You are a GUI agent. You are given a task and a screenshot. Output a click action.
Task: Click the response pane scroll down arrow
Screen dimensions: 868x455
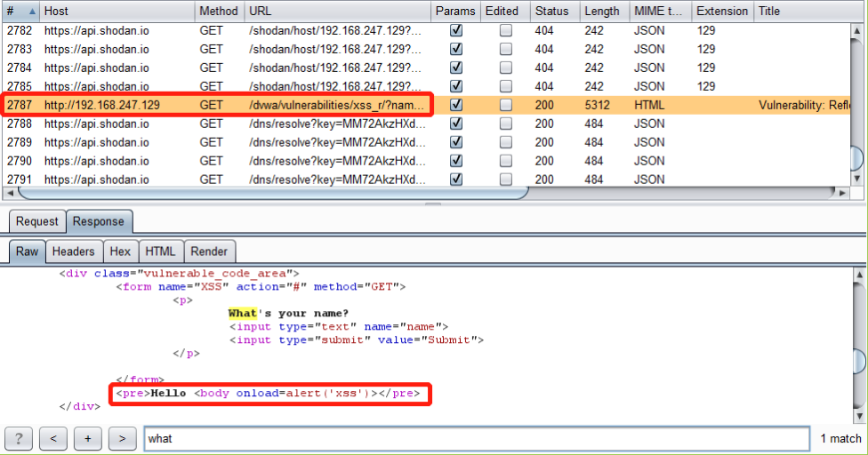[859, 416]
